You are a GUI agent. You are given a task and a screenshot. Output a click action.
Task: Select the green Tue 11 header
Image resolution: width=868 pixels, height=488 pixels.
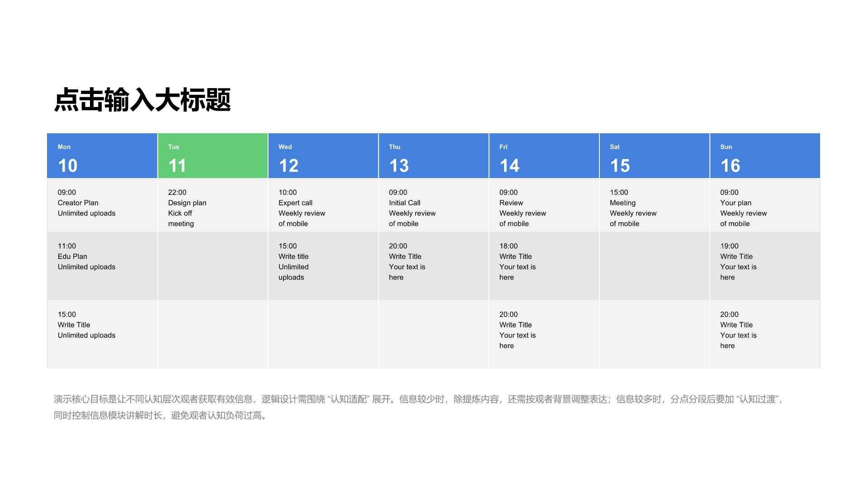coord(212,155)
